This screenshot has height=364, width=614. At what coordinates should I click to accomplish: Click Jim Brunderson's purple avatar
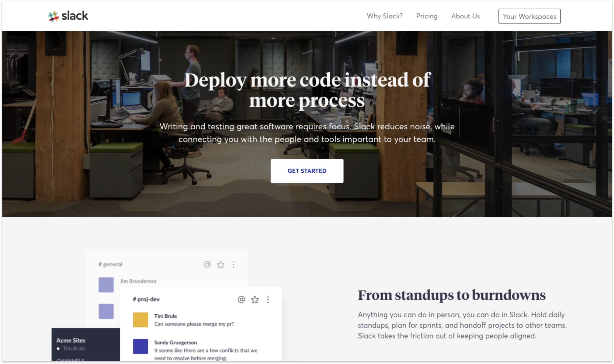point(106,285)
